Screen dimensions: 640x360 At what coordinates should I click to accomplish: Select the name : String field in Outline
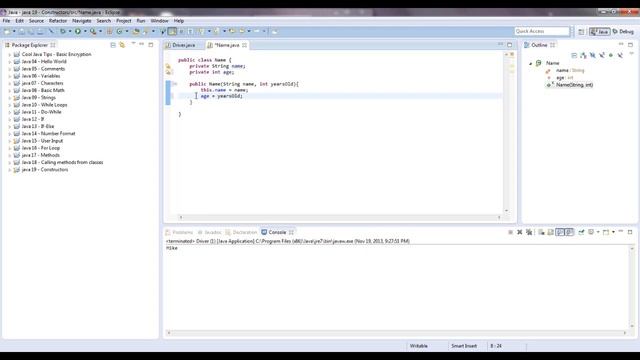coord(570,70)
